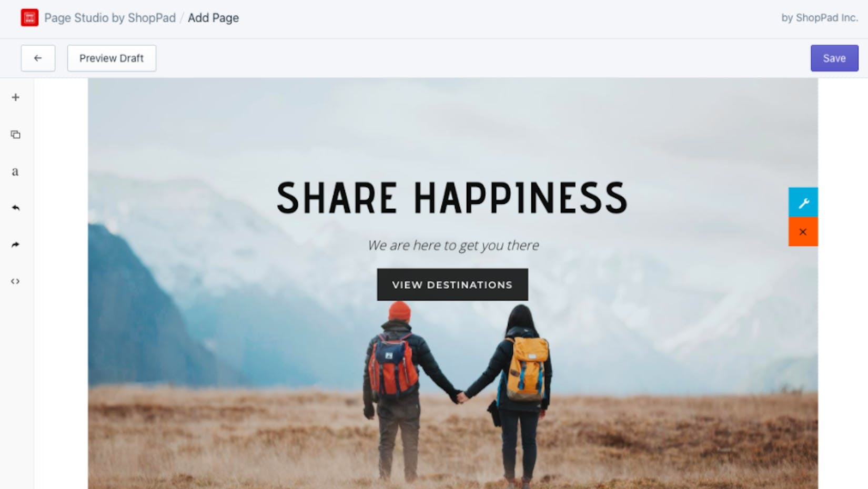Select the SHARE HAPPINESS heading text
868x489 pixels.
[x=452, y=198]
